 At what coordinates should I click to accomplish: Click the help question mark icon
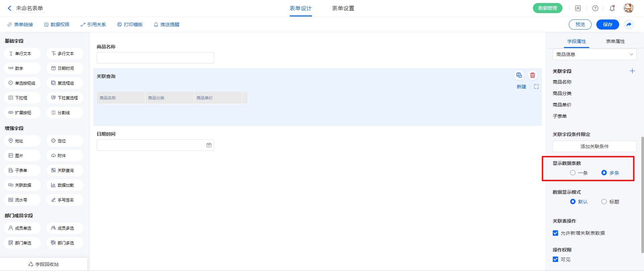tap(595, 8)
